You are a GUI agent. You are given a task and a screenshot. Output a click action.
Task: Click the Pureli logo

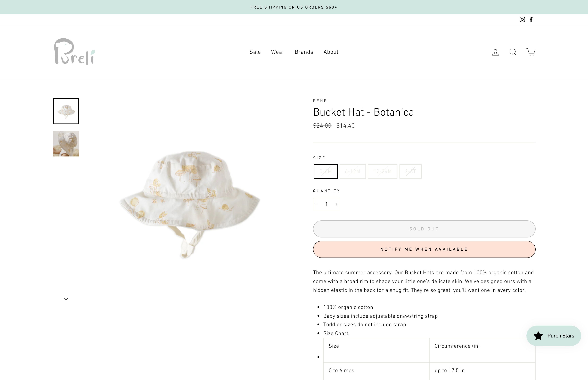tap(75, 52)
